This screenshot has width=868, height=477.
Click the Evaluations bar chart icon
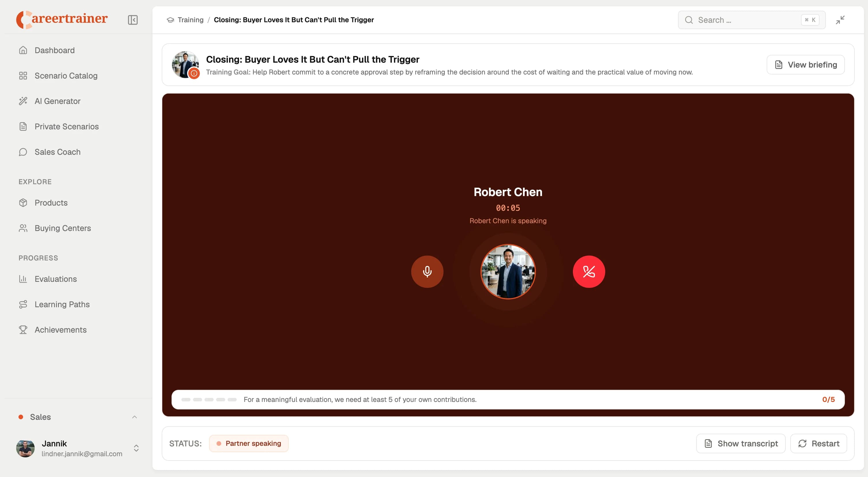23,279
